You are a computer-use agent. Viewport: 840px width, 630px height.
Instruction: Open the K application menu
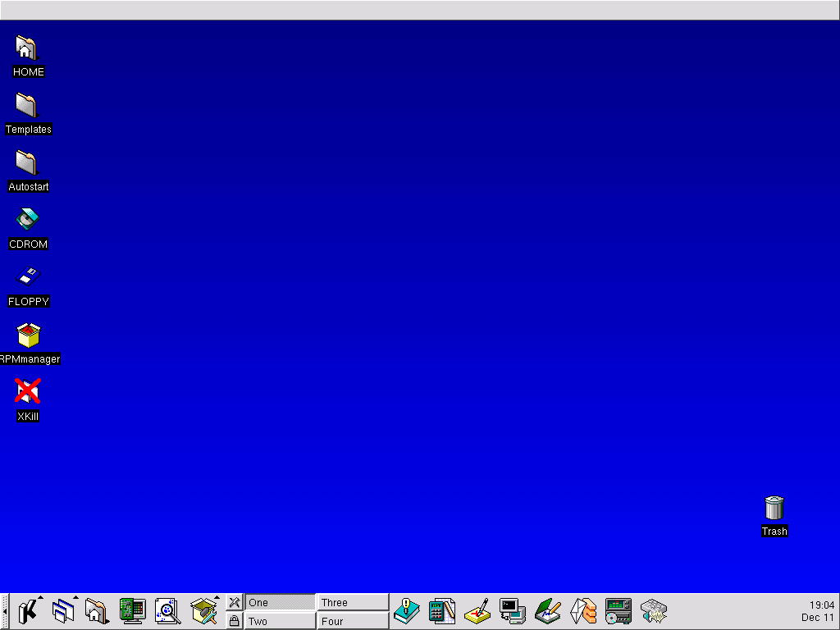pos(28,611)
